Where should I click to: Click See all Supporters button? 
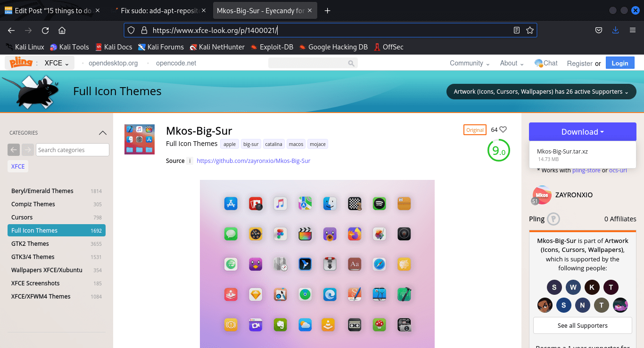583,325
